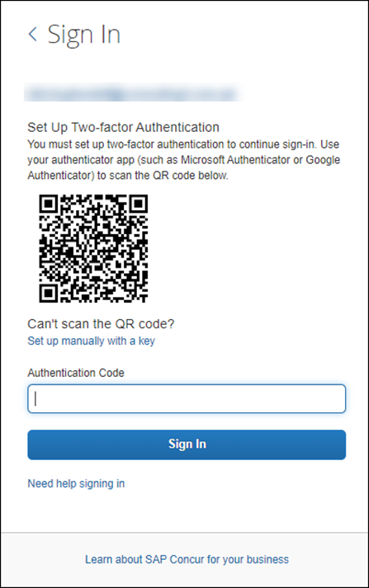Screen dimensions: 369x588
Task: Click the Set Up Two-factor Authentication heading
Action: coord(123,127)
